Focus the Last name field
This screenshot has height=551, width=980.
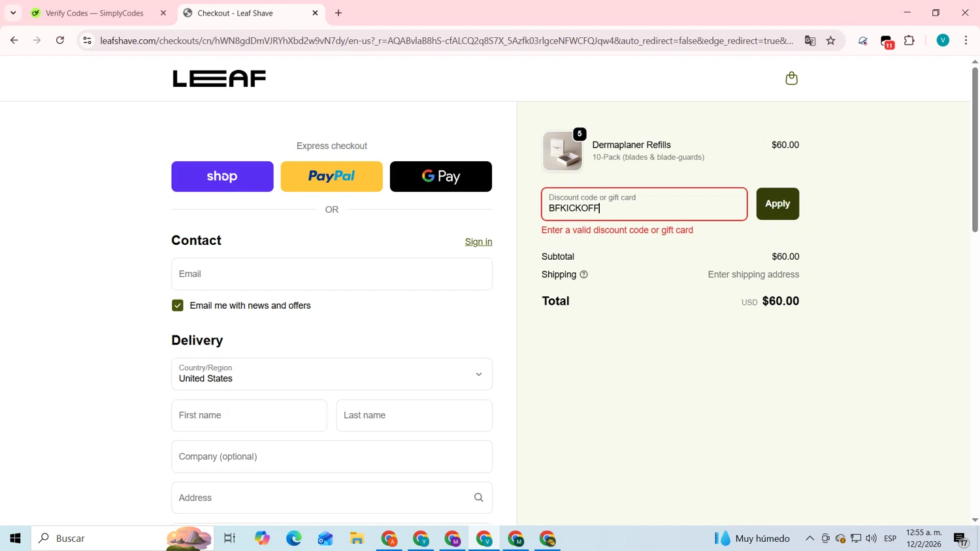414,415
